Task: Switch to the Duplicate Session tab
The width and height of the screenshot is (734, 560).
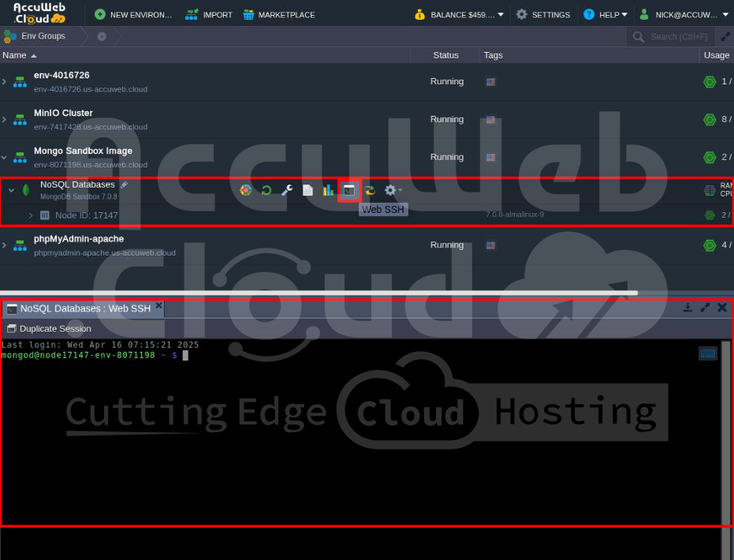Action: coord(50,328)
